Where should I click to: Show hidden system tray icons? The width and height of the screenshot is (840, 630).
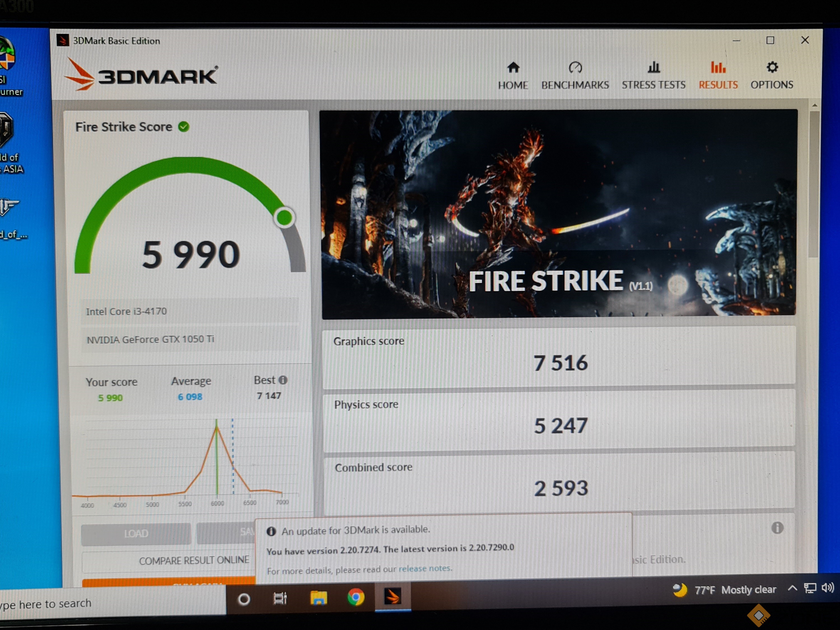[792, 589]
